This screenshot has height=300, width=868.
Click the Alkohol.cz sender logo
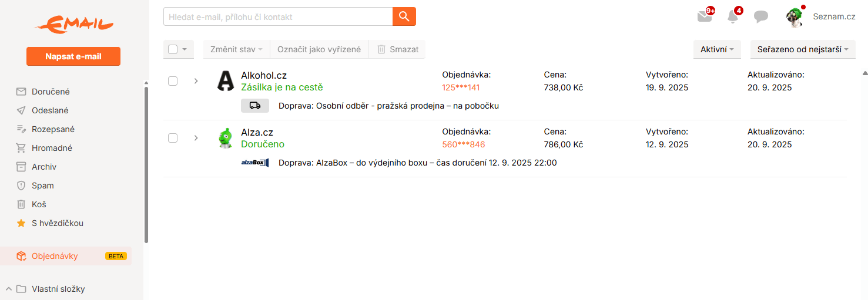[x=226, y=81]
